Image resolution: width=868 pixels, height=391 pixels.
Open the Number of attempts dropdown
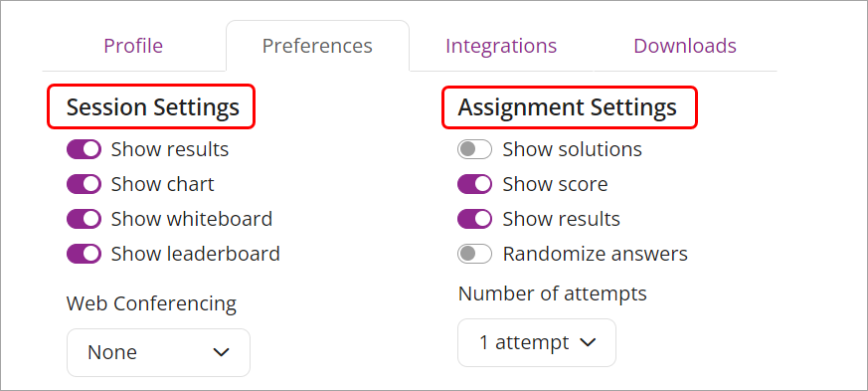(537, 342)
